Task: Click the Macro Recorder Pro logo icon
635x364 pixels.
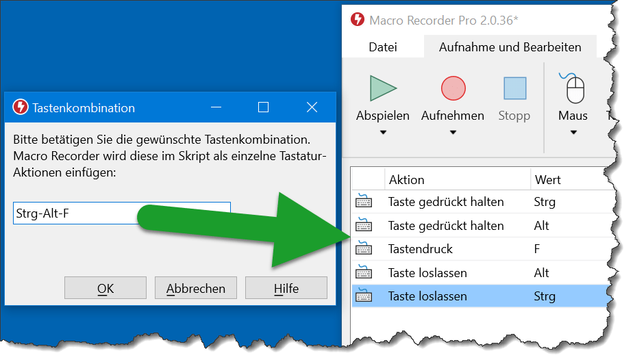Action: (358, 19)
